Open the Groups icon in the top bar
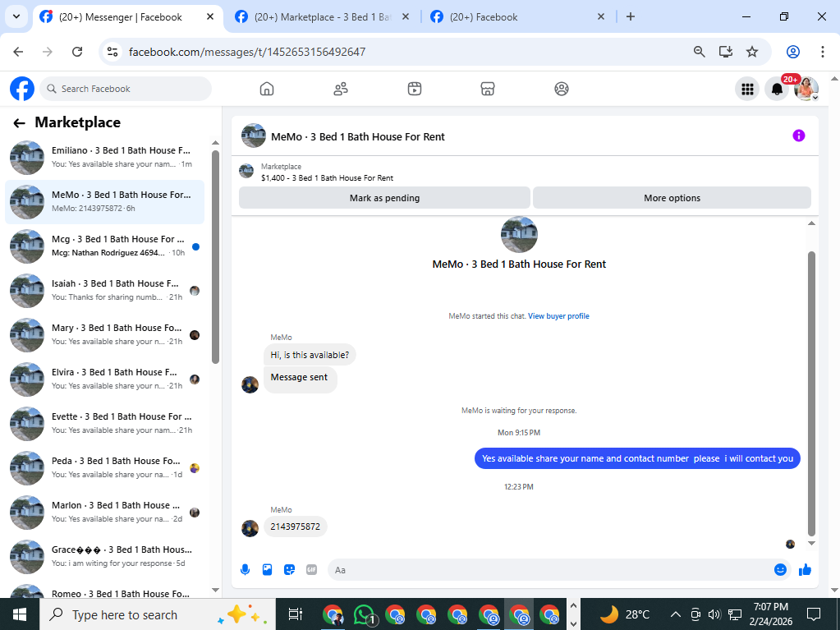840x630 pixels. coord(562,89)
